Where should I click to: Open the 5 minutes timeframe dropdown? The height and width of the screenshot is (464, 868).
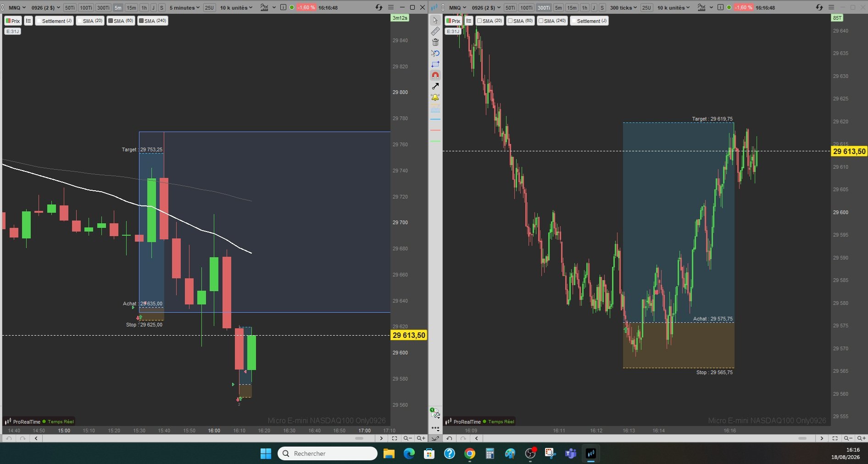click(184, 7)
